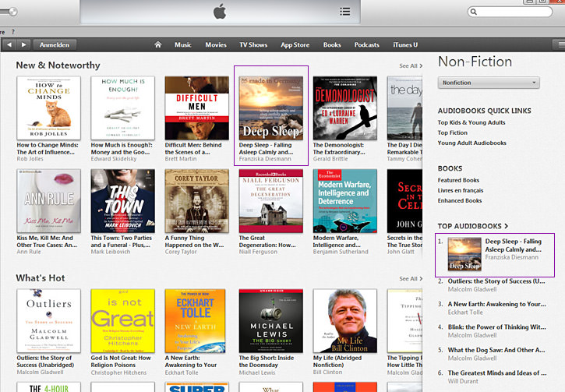Open the list view icon in display
The width and height of the screenshot is (565, 392).
[344, 12]
